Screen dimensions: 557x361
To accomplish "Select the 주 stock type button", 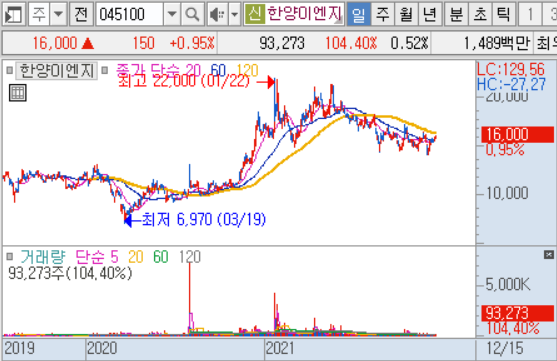I will tap(38, 14).
